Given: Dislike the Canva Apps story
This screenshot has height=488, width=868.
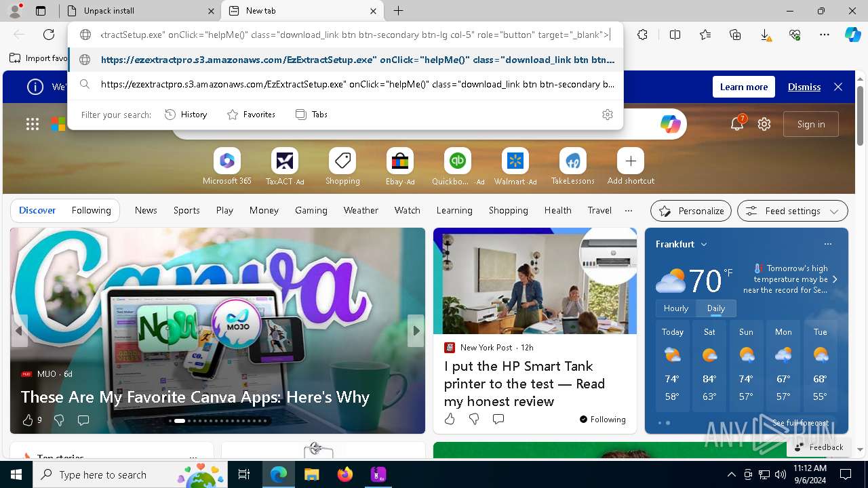Looking at the screenshot, I should 59,420.
